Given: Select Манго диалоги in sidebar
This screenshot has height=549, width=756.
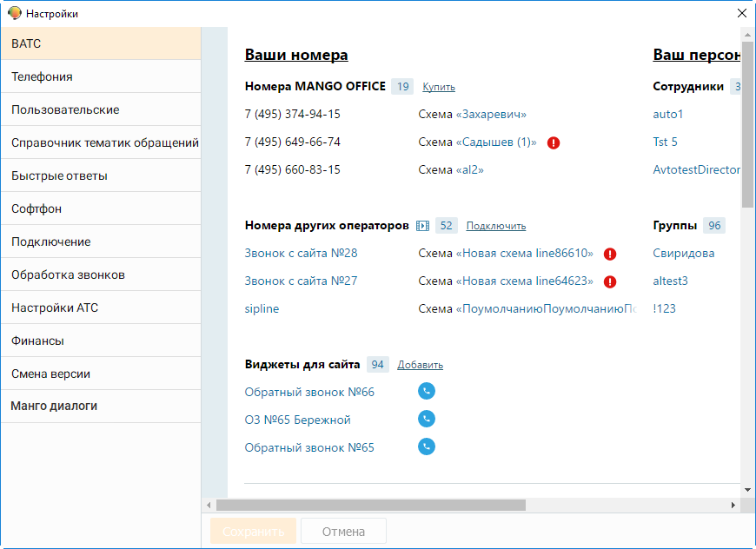Looking at the screenshot, I should pyautogui.click(x=101, y=407).
